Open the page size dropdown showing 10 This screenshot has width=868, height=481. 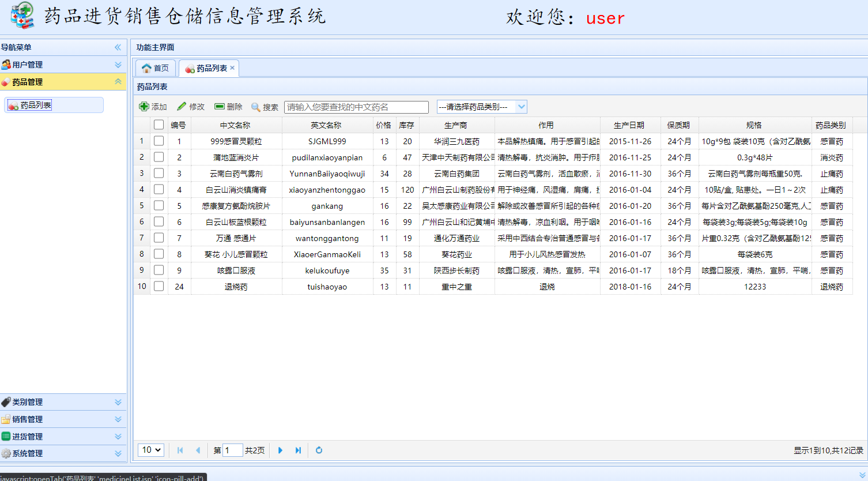pyautogui.click(x=150, y=450)
